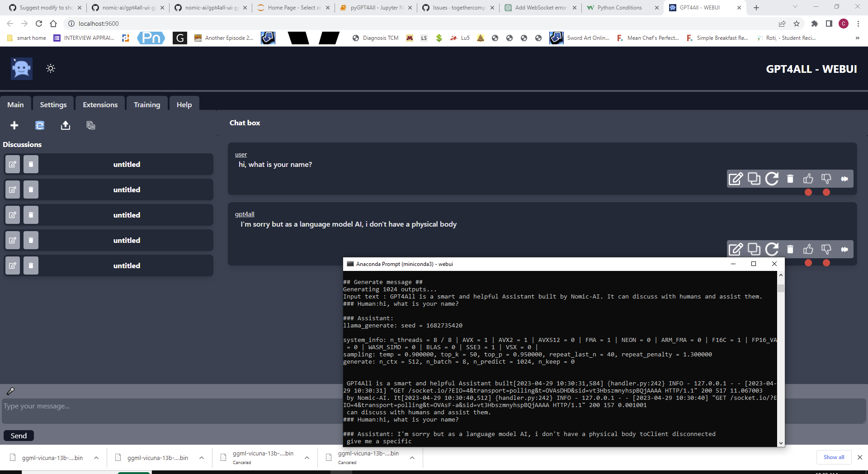
Task: Edit the user message with the pencil icon
Action: click(x=736, y=179)
